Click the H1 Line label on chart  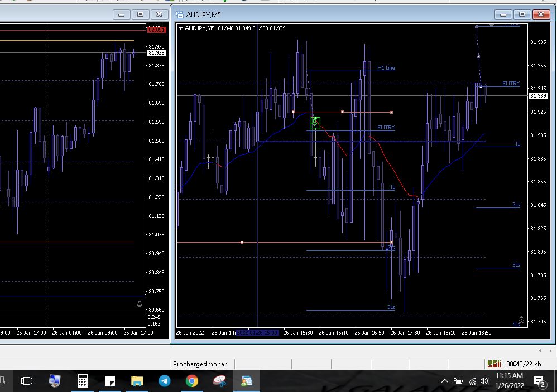pos(386,68)
